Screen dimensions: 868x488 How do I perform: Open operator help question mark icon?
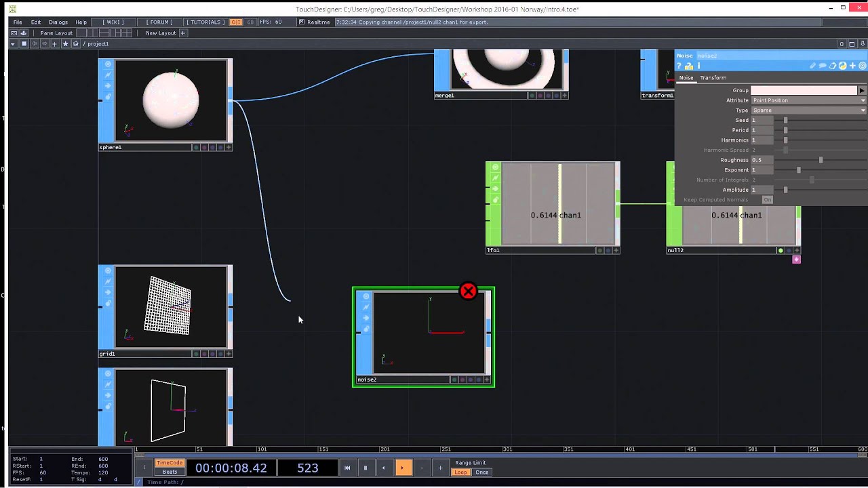point(679,66)
